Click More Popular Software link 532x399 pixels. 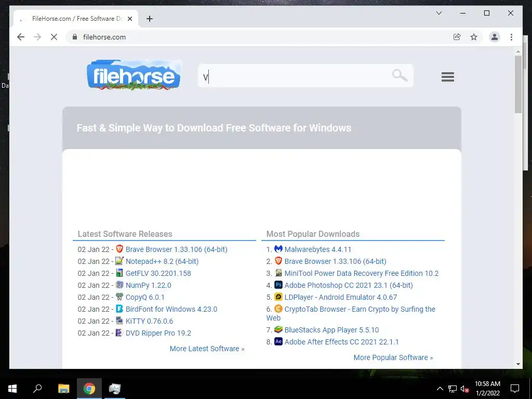point(393,357)
